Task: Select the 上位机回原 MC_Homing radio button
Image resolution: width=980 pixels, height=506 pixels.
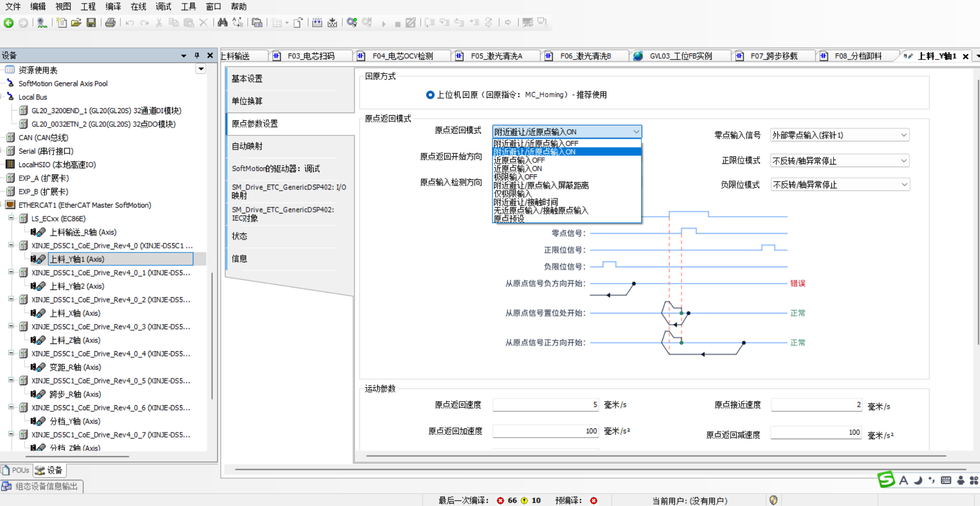Action: 430,95
